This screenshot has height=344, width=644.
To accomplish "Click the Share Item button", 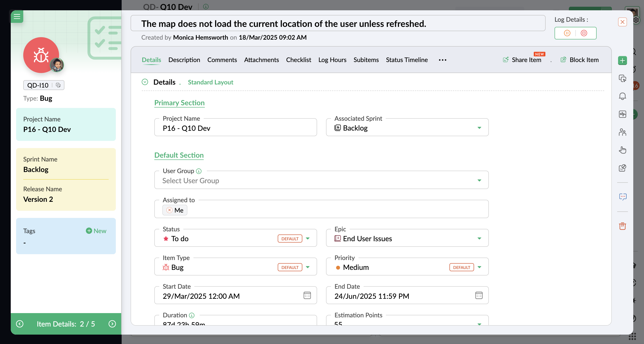I will click(522, 60).
